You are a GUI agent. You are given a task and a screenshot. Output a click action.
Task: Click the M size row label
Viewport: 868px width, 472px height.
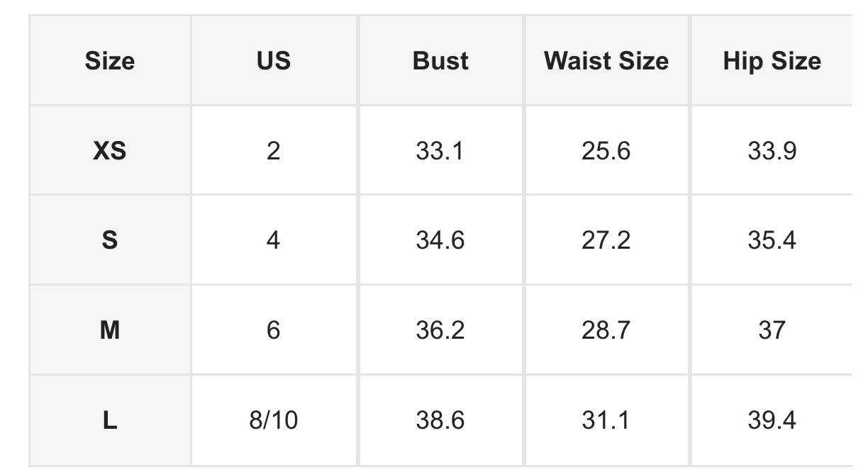click(x=110, y=330)
